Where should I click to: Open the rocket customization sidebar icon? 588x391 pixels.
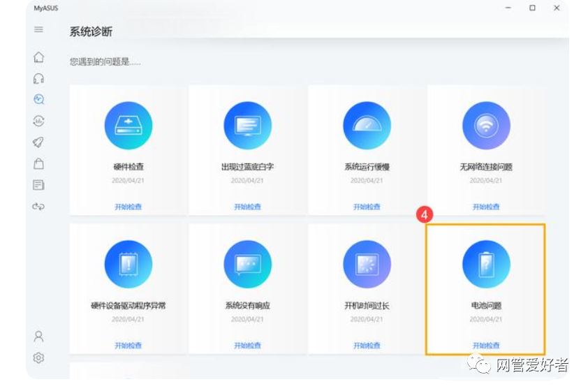(x=38, y=142)
